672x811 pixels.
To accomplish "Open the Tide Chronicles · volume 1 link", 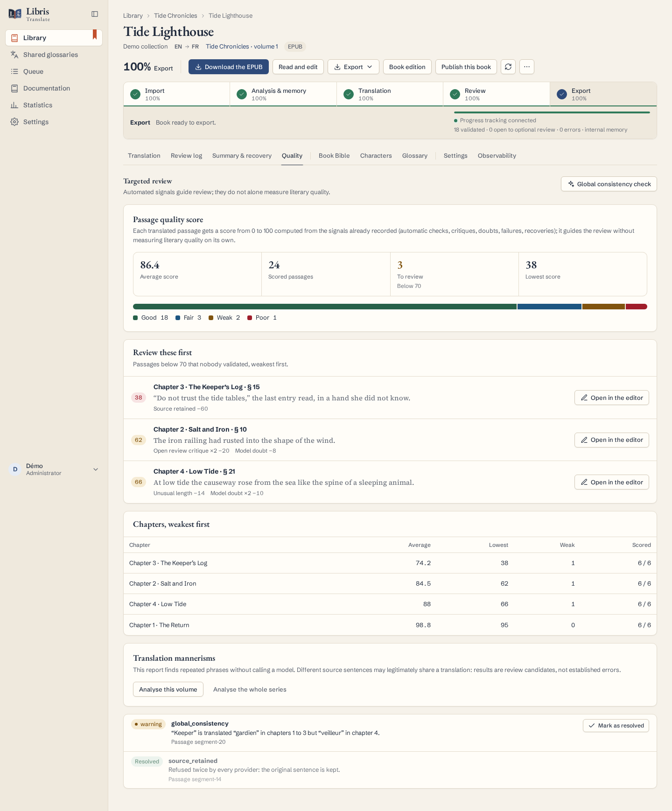I will [242, 47].
